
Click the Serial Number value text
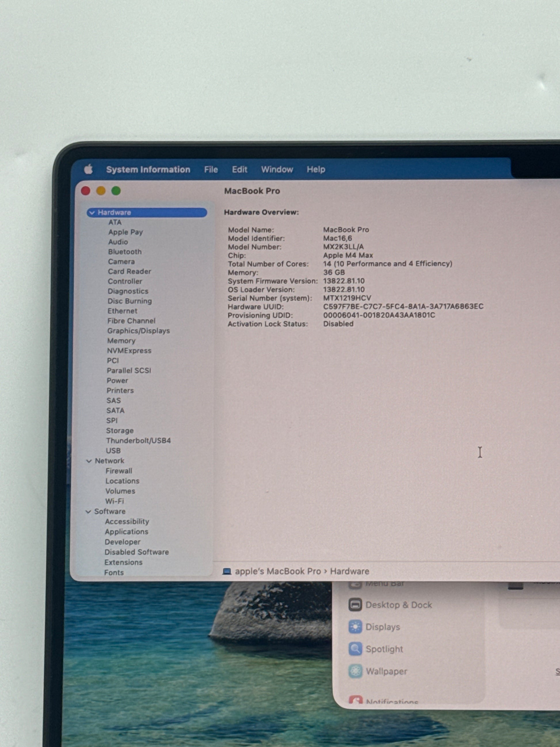347,298
